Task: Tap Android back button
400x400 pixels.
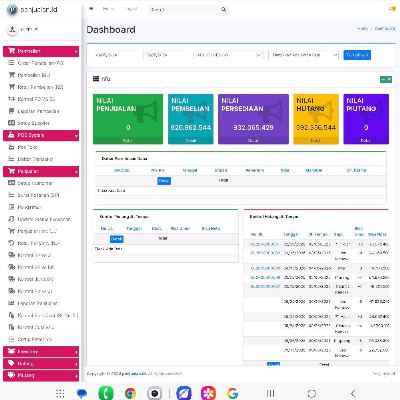Action: (353, 393)
